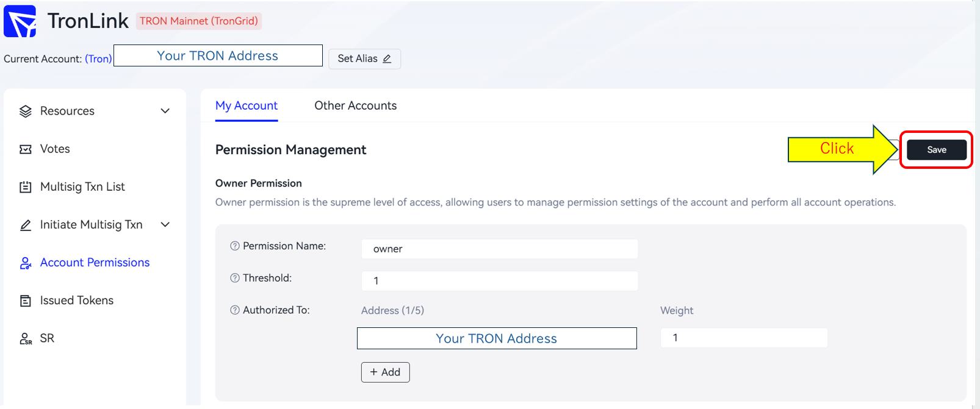The width and height of the screenshot is (980, 409).
Task: Click the Multisig Txn List icon
Action: click(26, 187)
